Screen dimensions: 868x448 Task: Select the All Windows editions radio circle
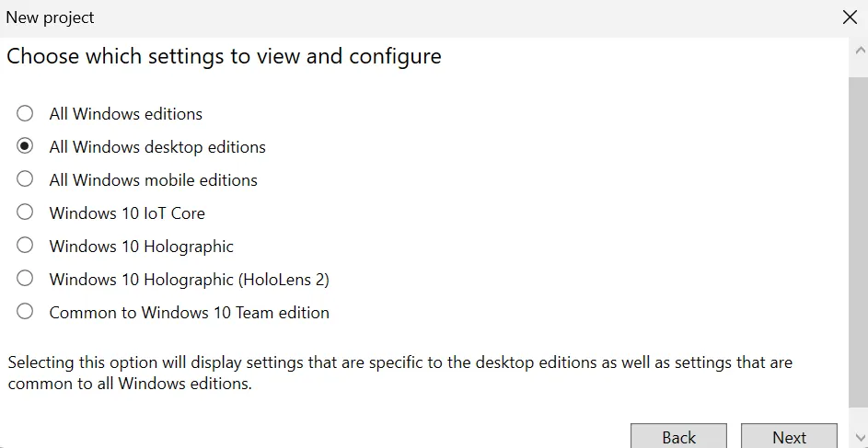[x=24, y=113]
